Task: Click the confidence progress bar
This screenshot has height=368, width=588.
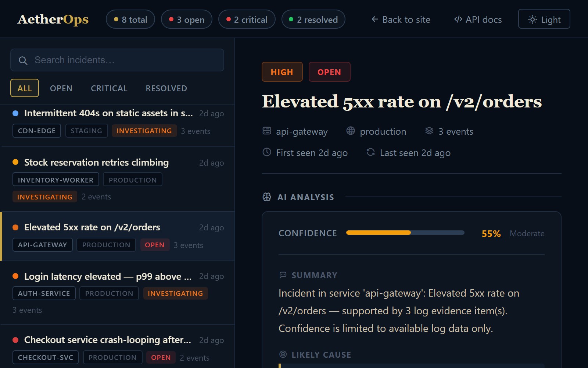Action: click(405, 233)
